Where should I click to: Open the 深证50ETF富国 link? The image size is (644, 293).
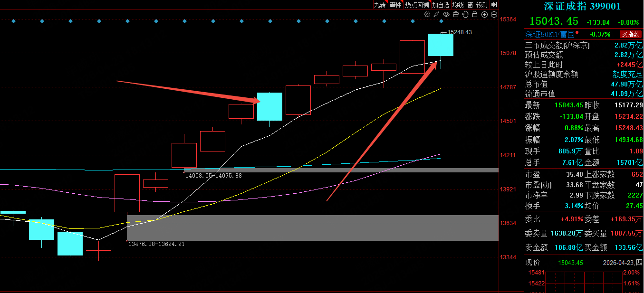[549, 34]
